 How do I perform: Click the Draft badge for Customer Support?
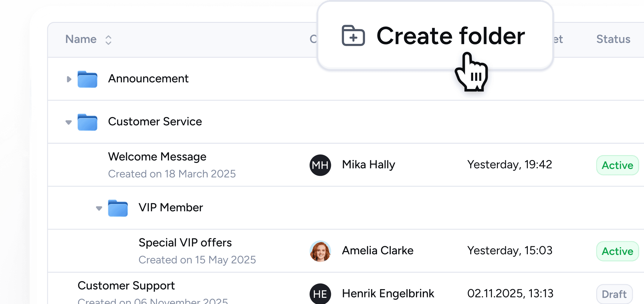[x=614, y=294]
